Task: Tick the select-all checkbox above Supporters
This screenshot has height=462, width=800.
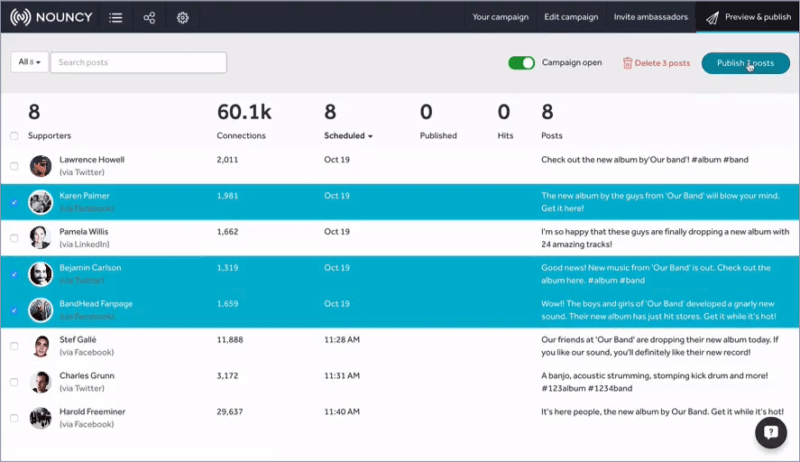Action: [13, 136]
